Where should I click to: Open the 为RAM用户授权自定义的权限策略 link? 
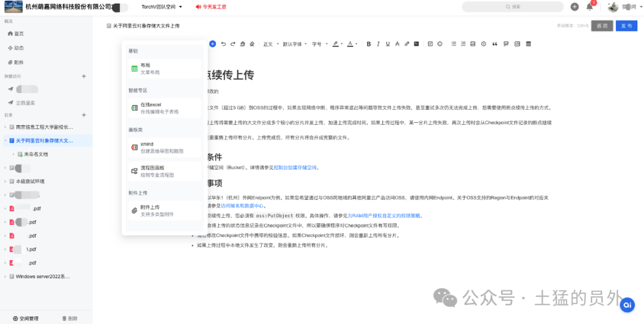(384, 215)
